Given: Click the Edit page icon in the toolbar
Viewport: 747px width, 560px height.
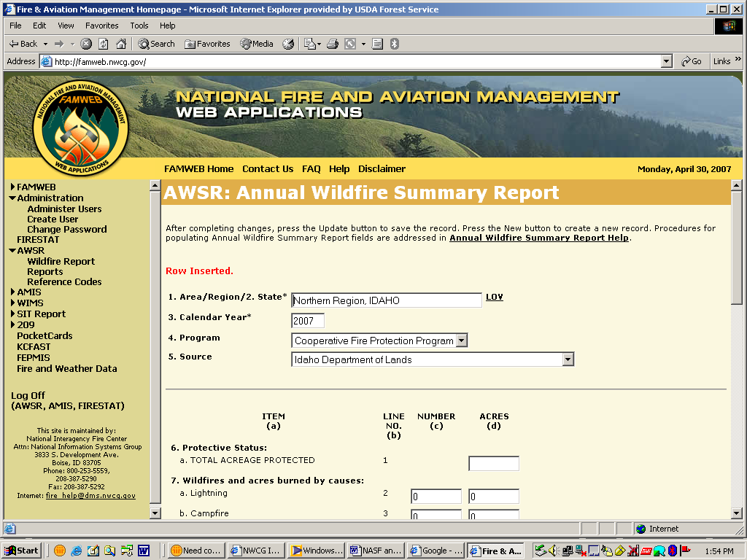Looking at the screenshot, I should [350, 44].
